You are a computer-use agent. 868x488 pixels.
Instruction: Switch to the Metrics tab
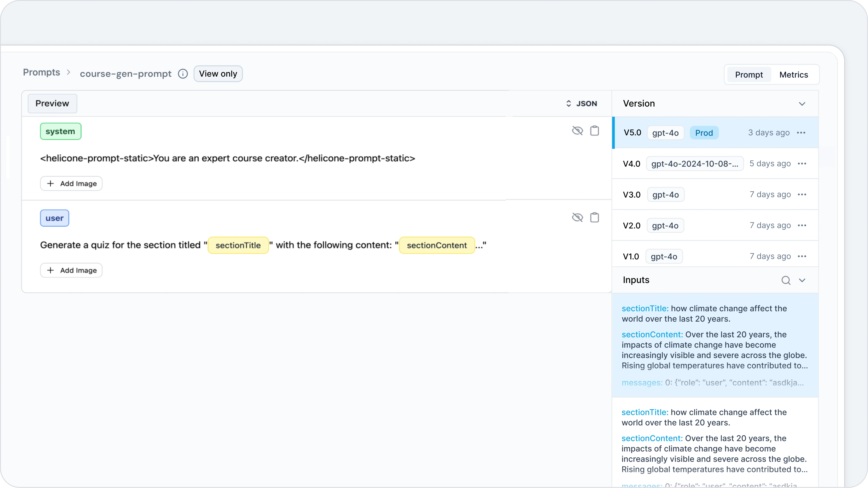coord(793,75)
